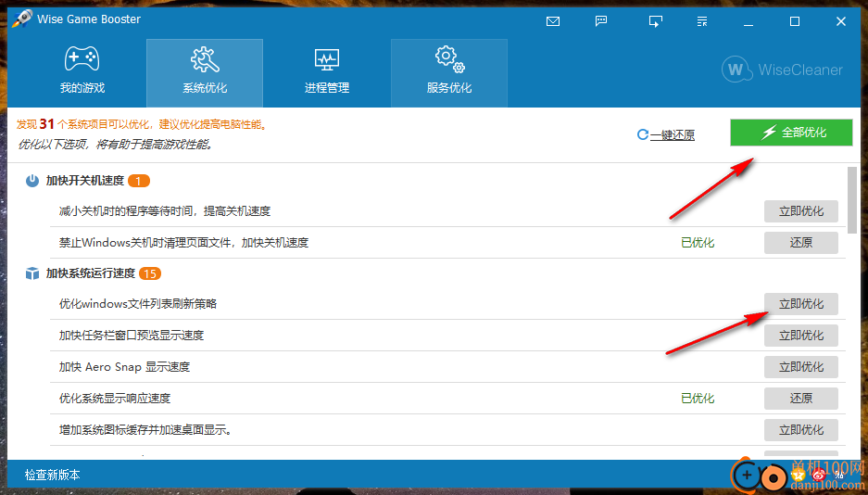This screenshot has width=868, height=495.
Task: Click 已优化 status for 优化系统显示响应速度 row
Action: [698, 399]
